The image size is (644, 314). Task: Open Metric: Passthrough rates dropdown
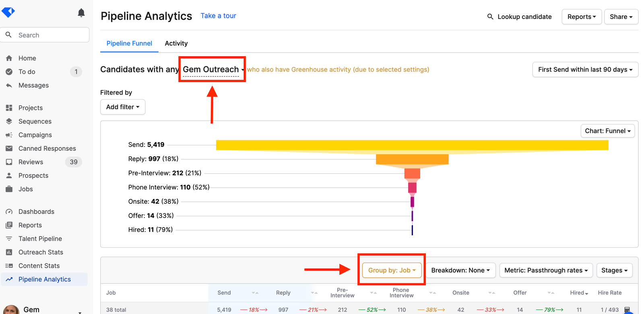[546, 270]
